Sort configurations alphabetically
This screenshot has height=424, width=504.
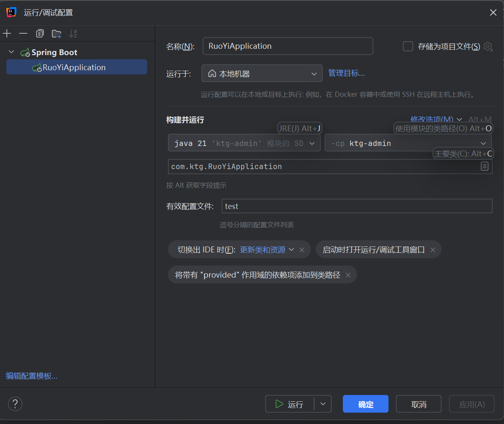73,33
